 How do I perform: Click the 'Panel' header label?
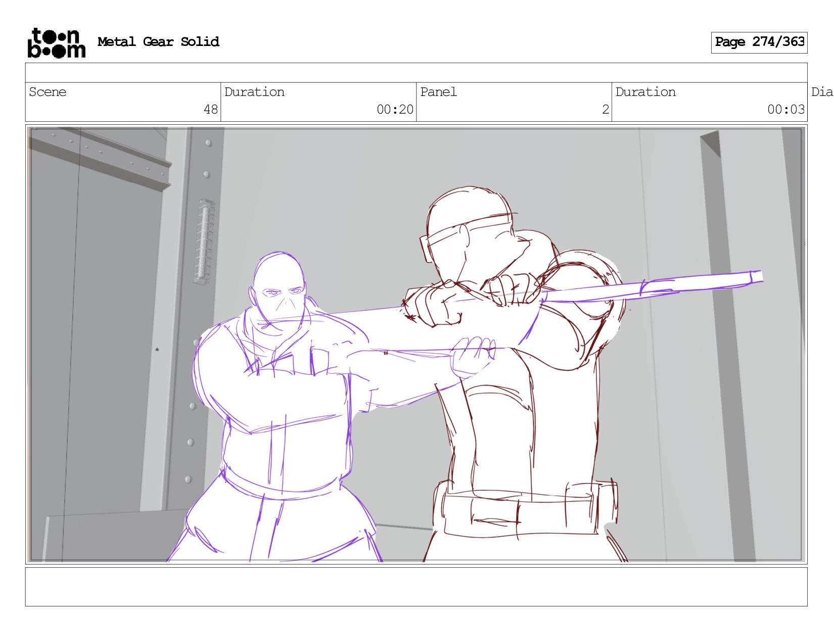pos(438,92)
